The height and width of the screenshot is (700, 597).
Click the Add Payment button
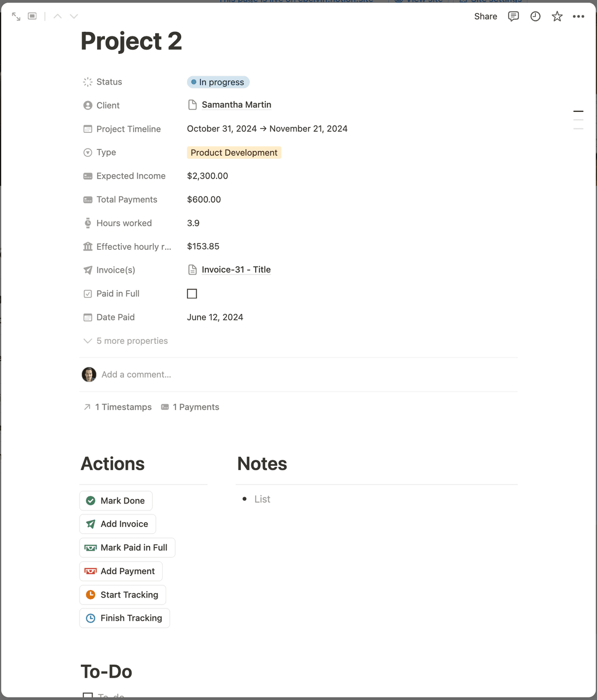[x=121, y=571]
